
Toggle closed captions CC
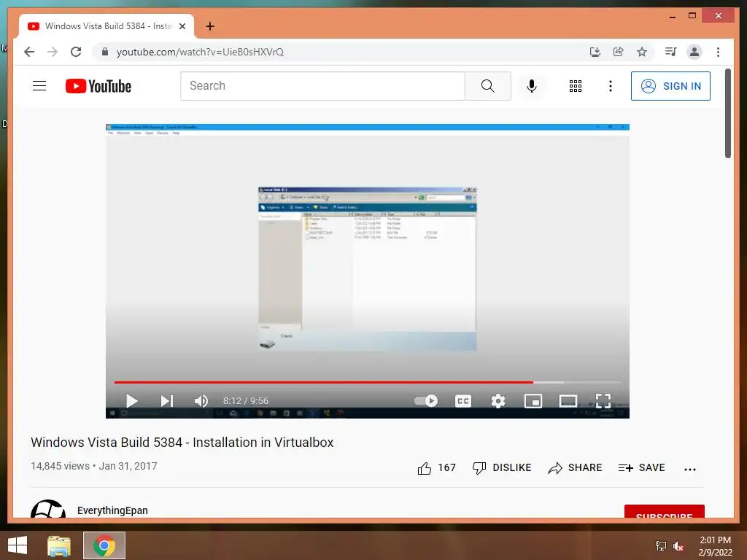click(x=463, y=401)
